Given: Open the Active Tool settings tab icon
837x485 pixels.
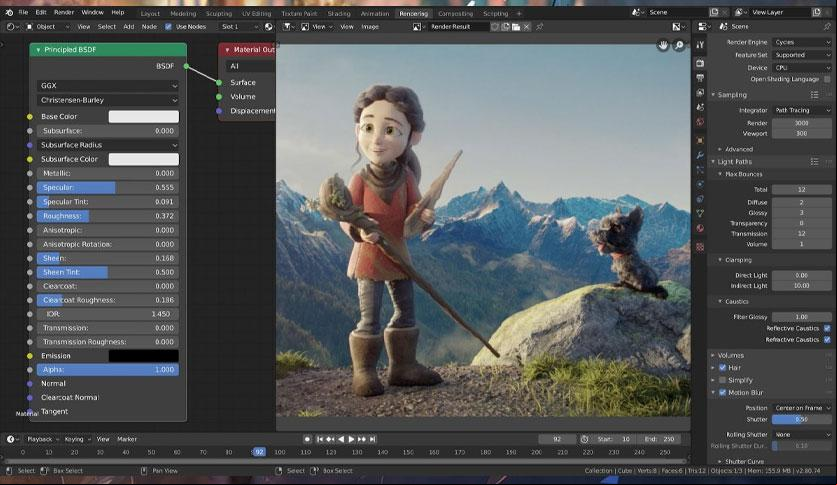Looking at the screenshot, I should (x=700, y=45).
